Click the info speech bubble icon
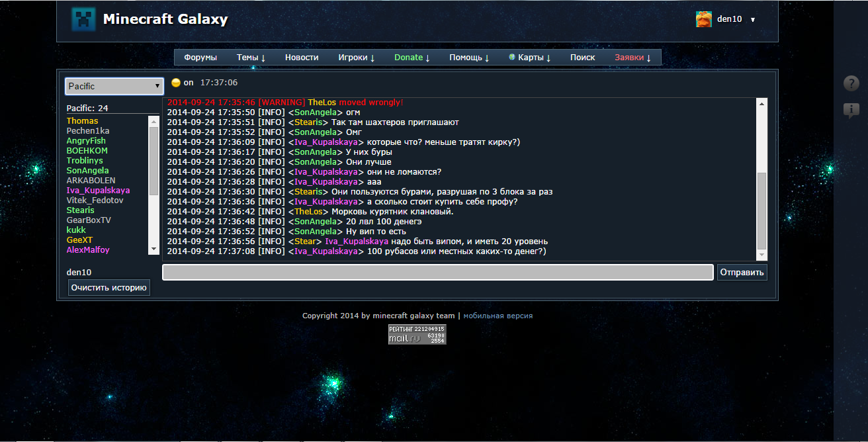 pyautogui.click(x=851, y=111)
